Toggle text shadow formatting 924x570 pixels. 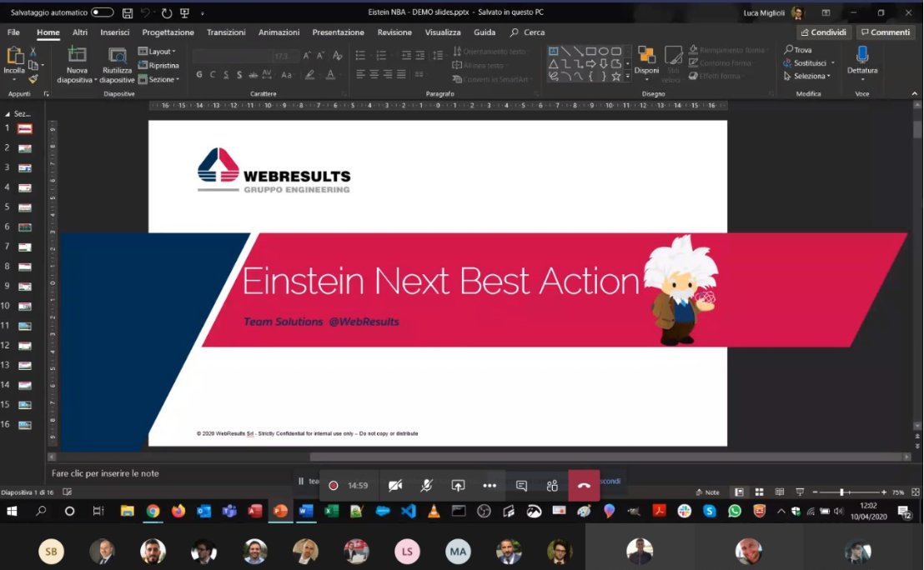tap(239, 74)
